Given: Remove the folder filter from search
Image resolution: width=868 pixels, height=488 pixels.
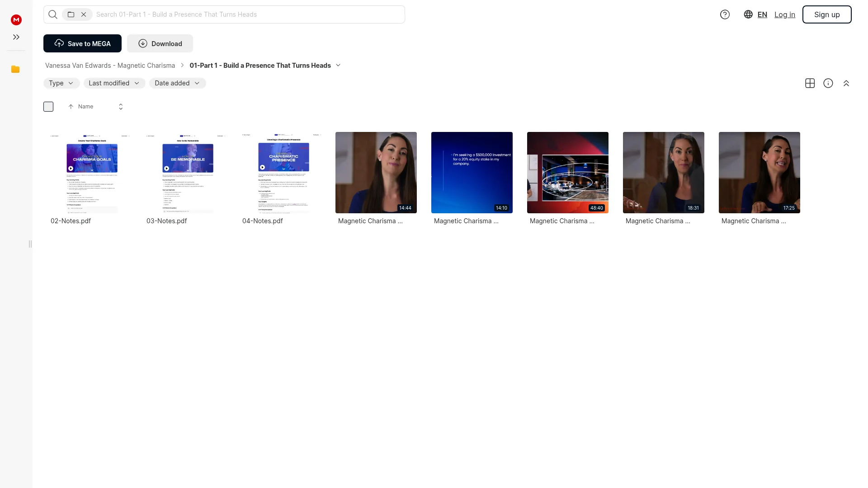Looking at the screenshot, I should point(84,14).
